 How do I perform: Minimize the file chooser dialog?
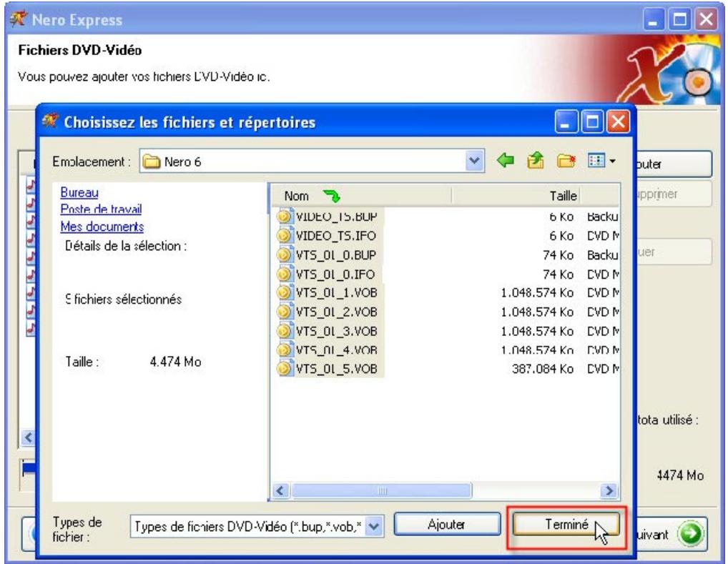566,122
